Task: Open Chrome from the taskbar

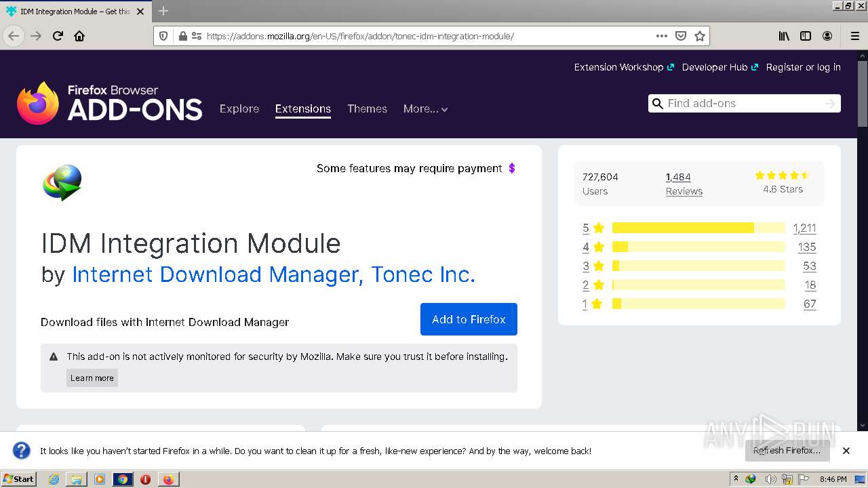Action: tap(122, 479)
